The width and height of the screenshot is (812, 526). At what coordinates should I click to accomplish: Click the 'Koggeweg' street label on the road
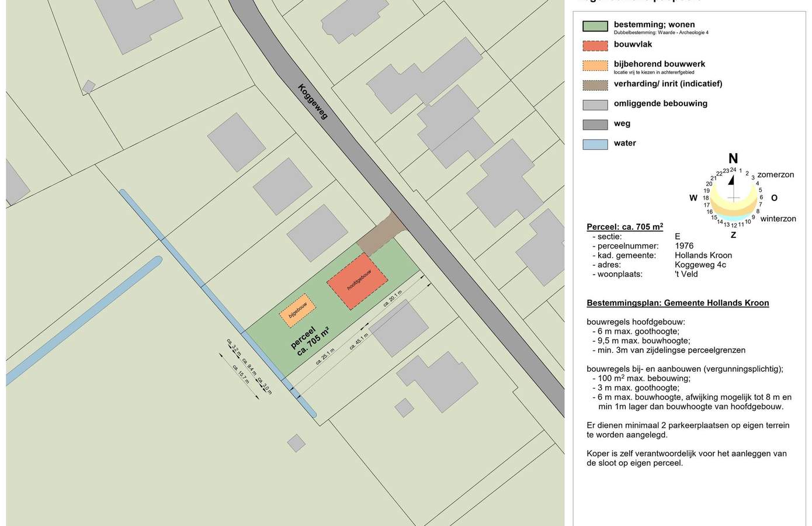(x=313, y=102)
